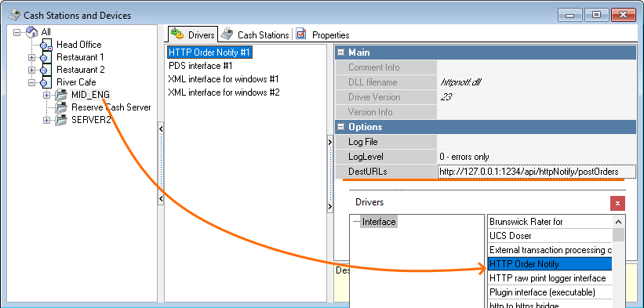Viewport: 644px width, 308px height.
Task: Click the DestURLs value field
Action: tap(537, 172)
